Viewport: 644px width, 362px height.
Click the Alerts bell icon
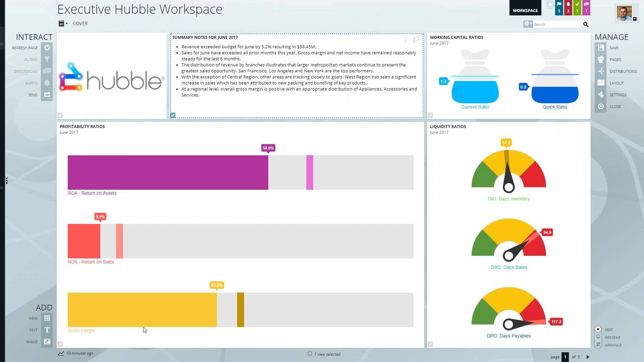click(47, 83)
